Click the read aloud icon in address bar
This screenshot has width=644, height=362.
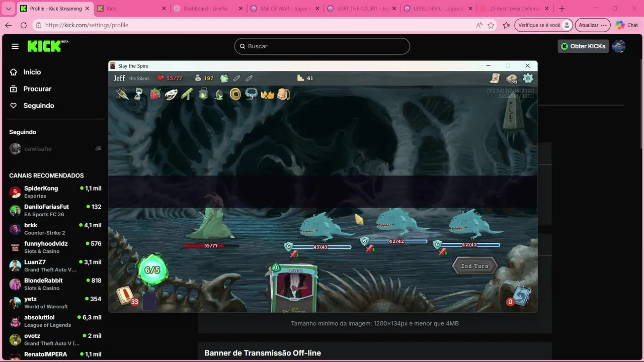[479, 25]
